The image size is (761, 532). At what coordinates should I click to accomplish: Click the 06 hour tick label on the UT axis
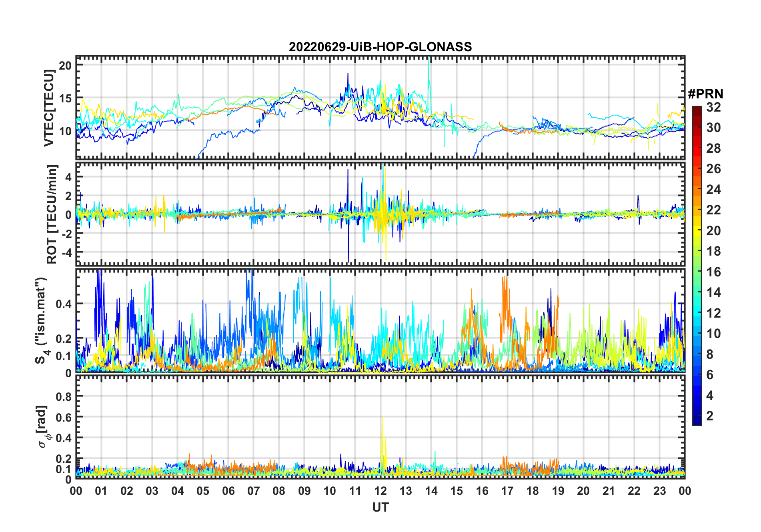(x=228, y=491)
